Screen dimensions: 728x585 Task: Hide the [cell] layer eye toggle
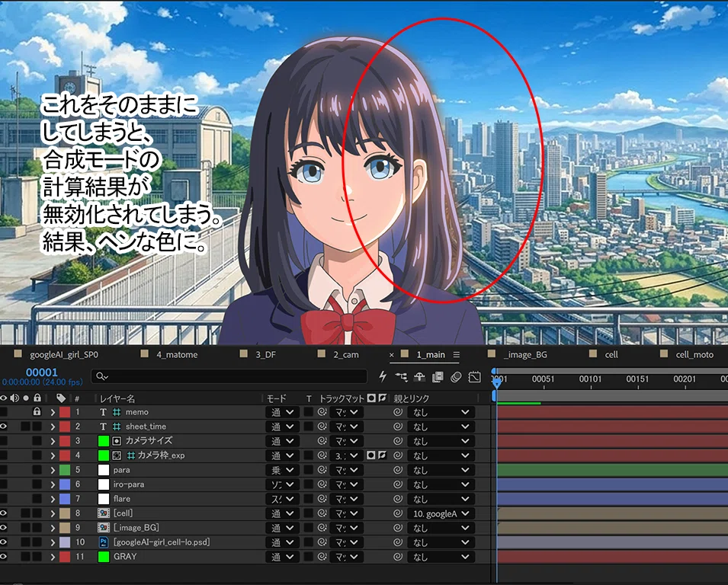pos(4,513)
